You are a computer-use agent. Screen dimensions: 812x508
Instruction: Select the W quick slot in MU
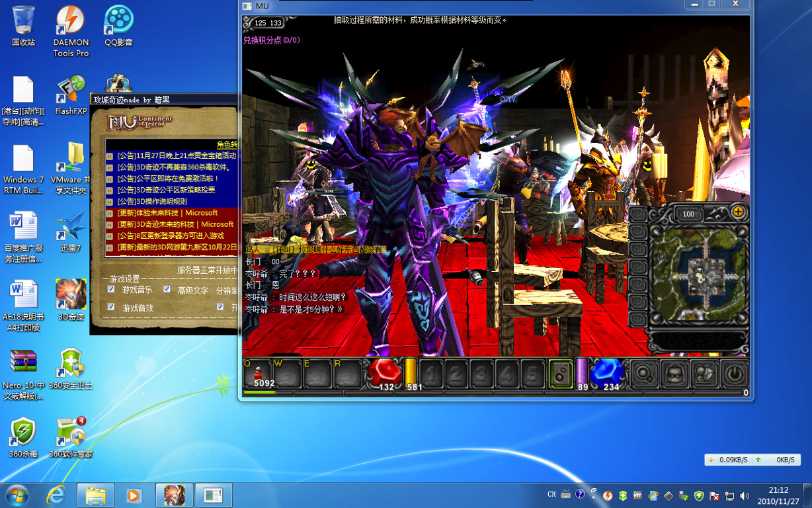(x=288, y=374)
